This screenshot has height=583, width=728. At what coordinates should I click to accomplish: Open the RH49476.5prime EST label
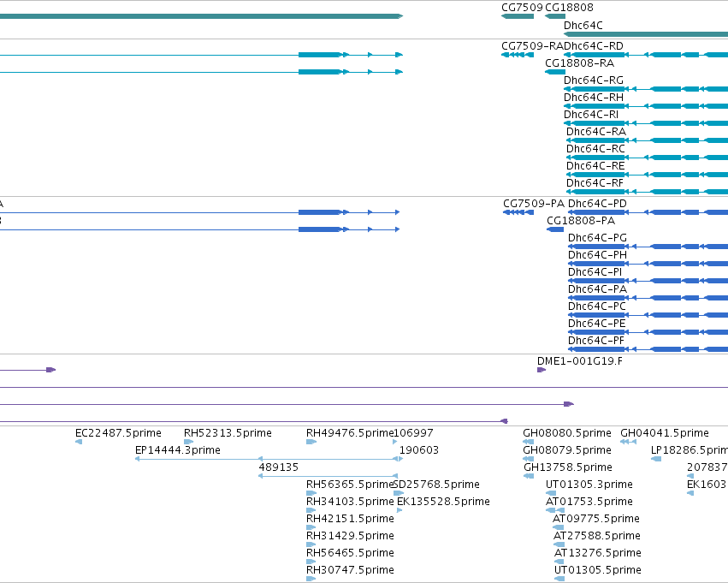(350, 433)
